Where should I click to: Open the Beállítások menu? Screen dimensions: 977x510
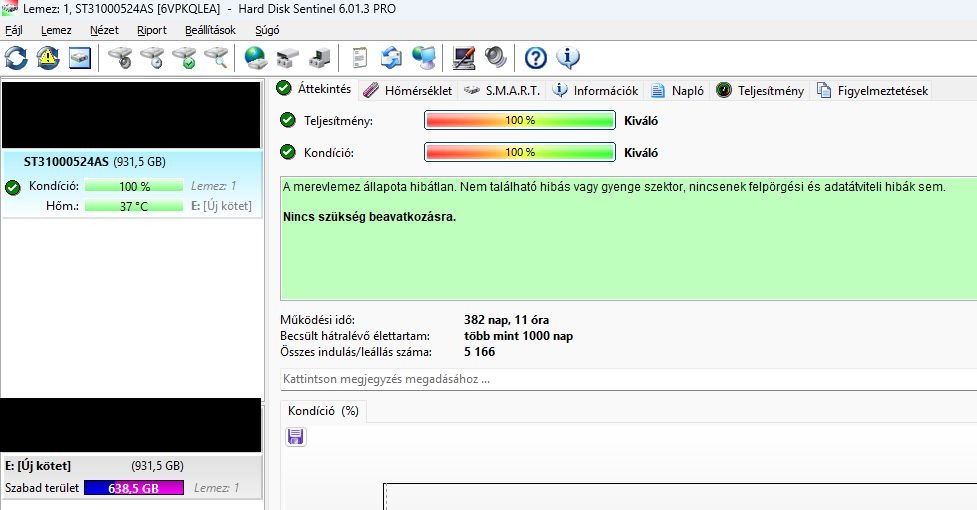211,30
